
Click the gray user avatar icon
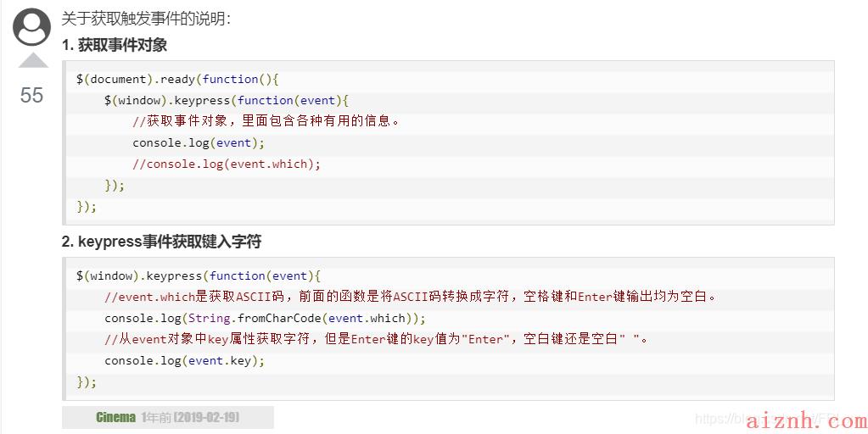click(31, 26)
